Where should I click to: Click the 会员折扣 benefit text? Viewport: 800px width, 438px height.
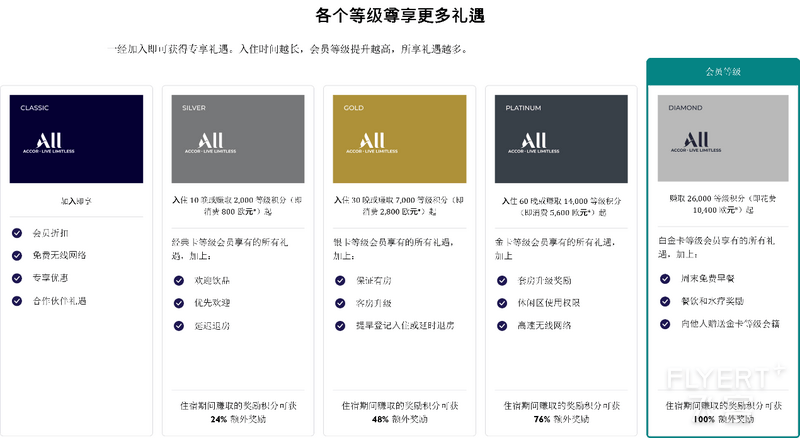(x=51, y=233)
